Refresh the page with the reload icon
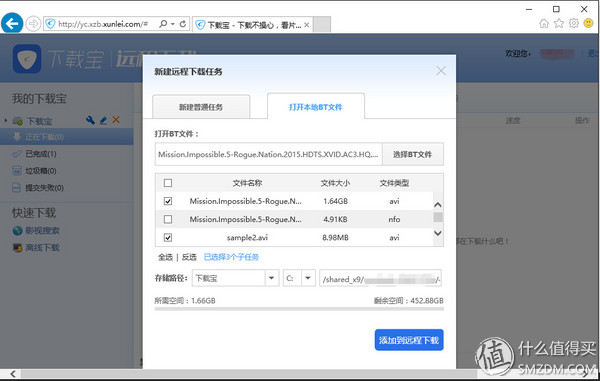 pyautogui.click(x=183, y=24)
